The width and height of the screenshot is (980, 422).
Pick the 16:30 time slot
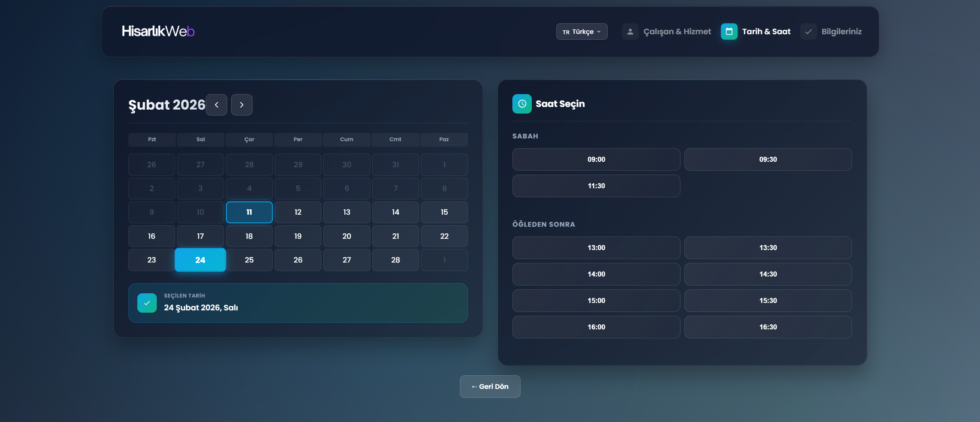coord(768,327)
